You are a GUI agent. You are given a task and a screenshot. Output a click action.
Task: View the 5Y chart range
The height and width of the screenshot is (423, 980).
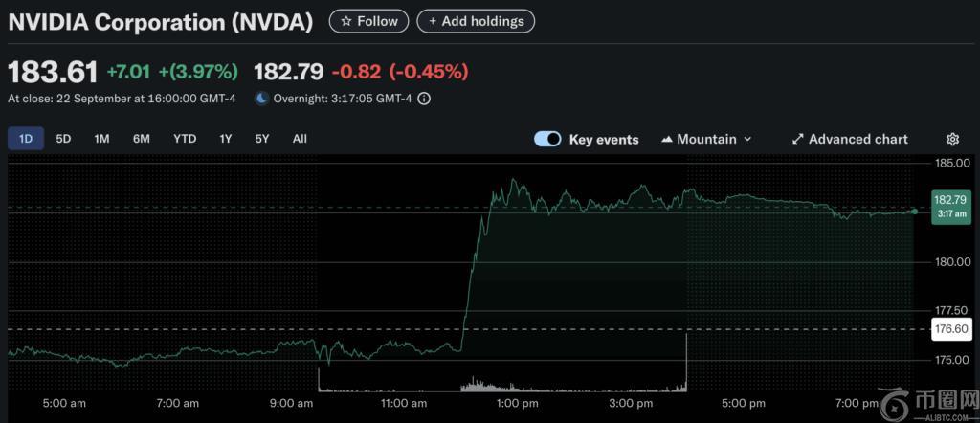[262, 139]
